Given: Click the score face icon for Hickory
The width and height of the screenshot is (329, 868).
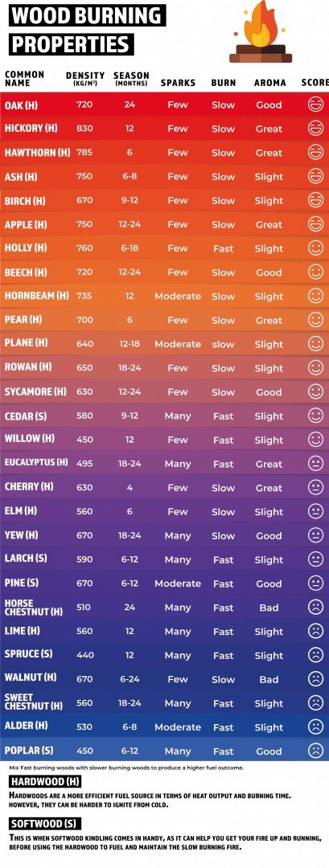Looking at the screenshot, I should click(x=315, y=129).
